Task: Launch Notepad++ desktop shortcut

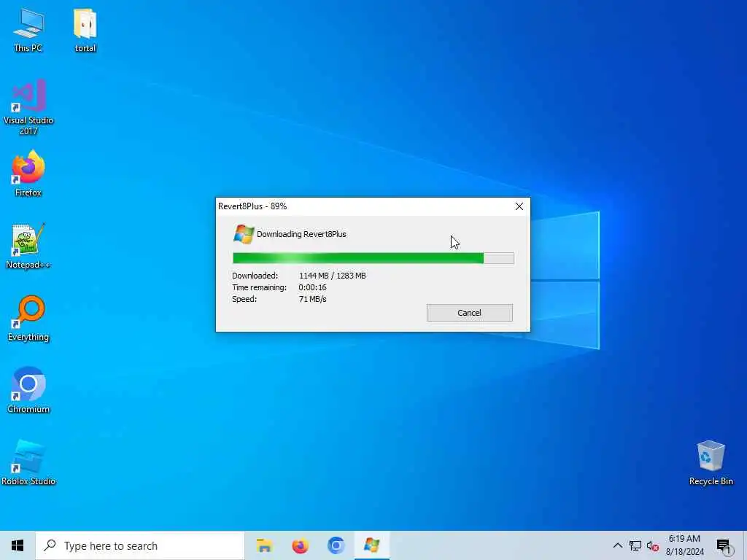Action: 28,246
